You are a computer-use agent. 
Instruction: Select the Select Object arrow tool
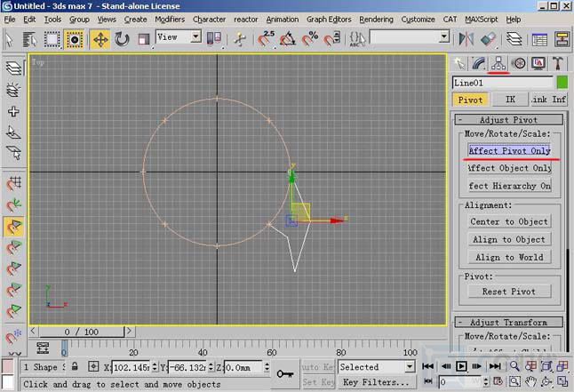[9, 39]
